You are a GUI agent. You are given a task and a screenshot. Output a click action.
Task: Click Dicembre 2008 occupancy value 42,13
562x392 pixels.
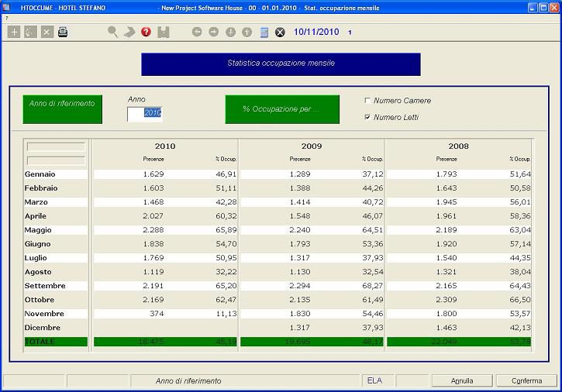pos(520,328)
